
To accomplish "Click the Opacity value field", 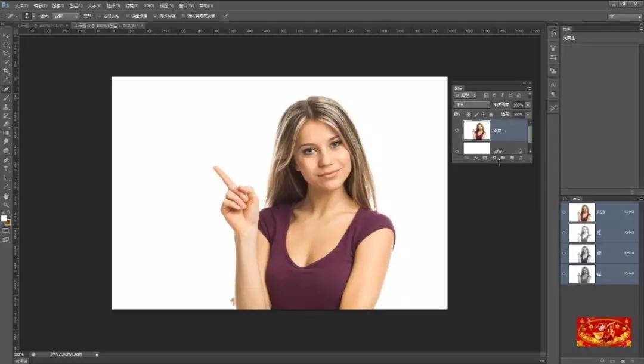I will coord(518,105).
